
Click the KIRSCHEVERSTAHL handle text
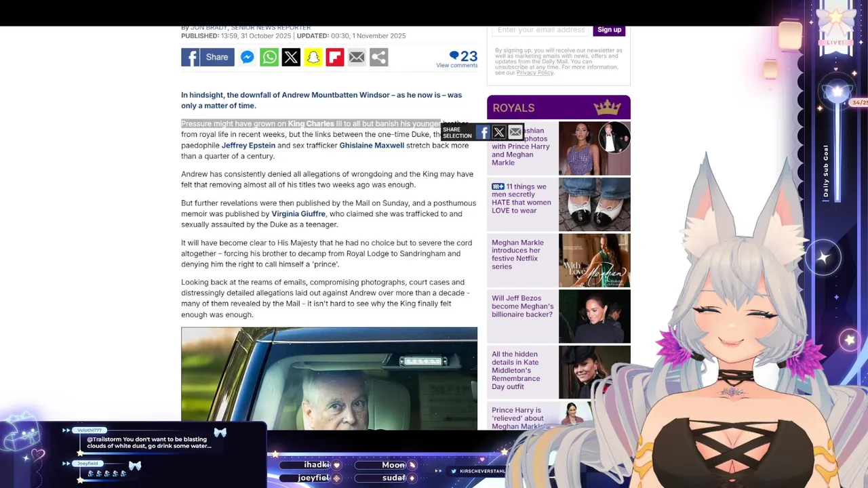(482, 471)
